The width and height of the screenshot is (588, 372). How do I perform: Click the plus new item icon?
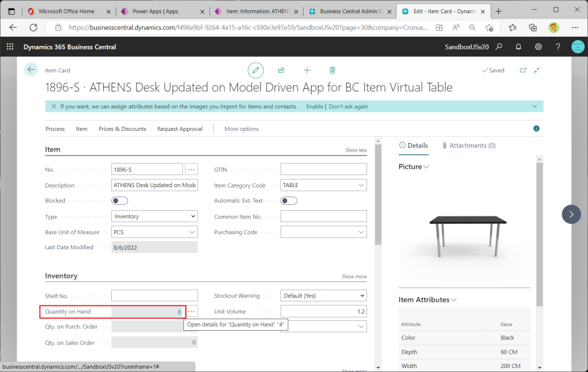coord(307,70)
